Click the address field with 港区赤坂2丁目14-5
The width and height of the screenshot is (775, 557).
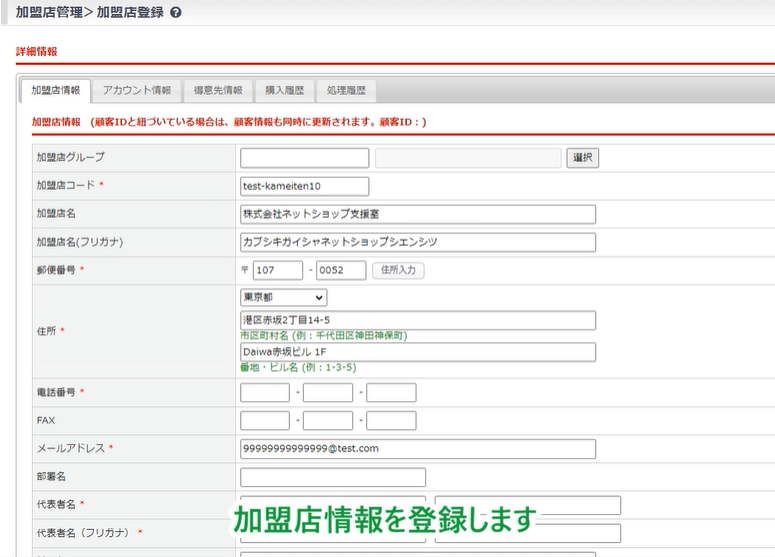coord(418,320)
